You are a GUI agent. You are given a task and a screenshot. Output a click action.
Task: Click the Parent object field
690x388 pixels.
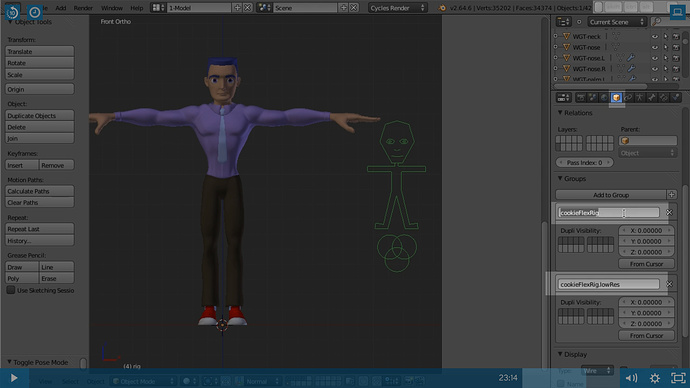[x=647, y=140]
